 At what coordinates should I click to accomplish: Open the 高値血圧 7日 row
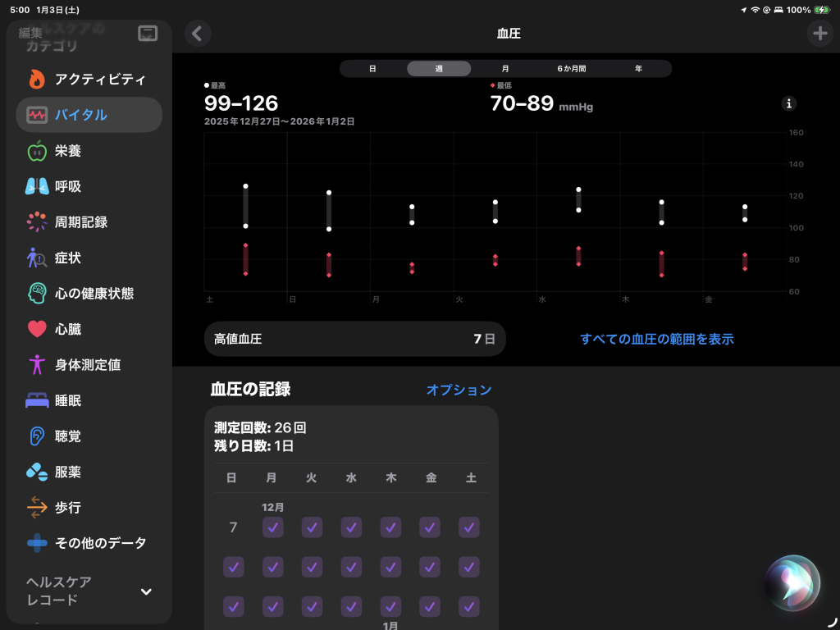point(354,339)
